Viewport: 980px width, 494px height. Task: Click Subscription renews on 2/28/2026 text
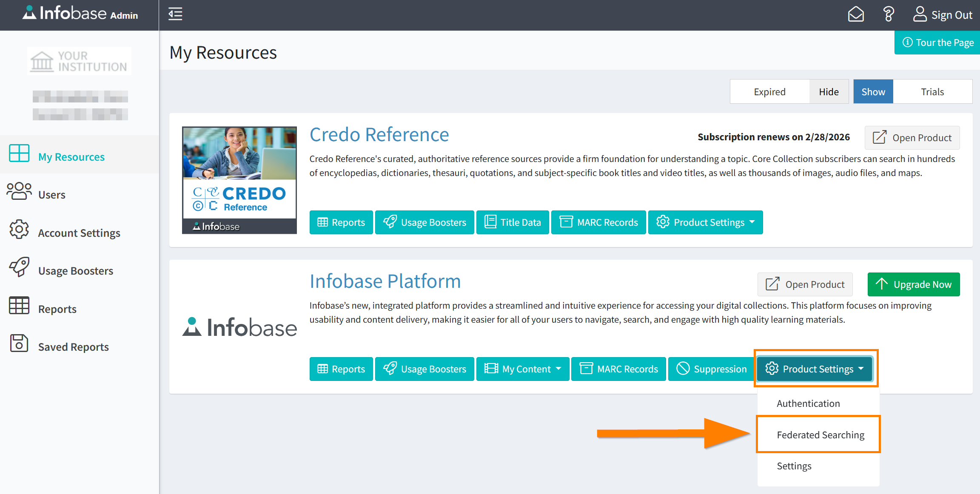point(774,137)
